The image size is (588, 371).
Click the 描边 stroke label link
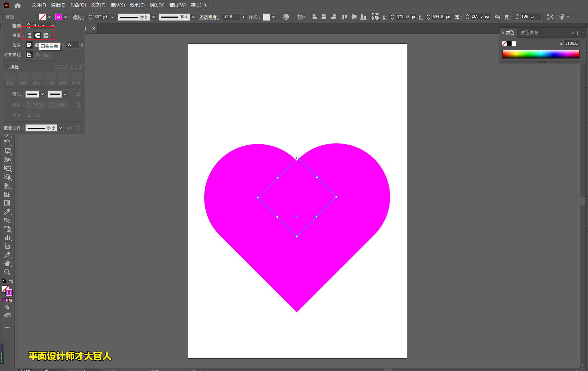click(78, 17)
